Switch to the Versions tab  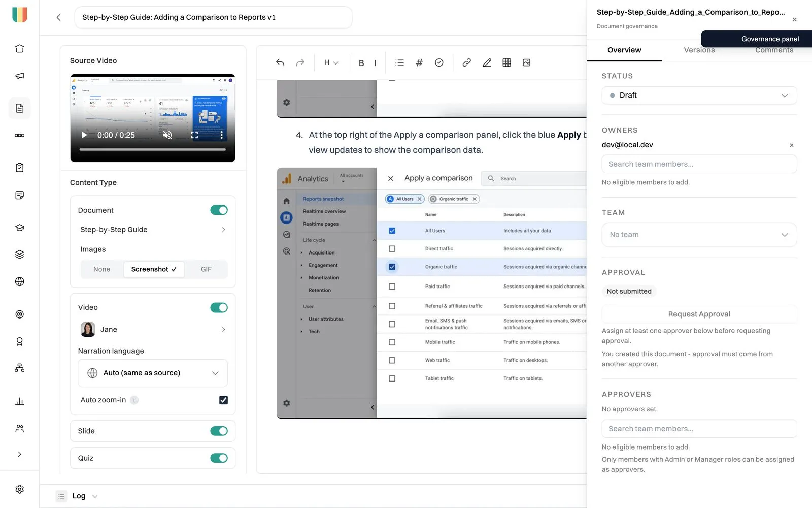point(699,50)
